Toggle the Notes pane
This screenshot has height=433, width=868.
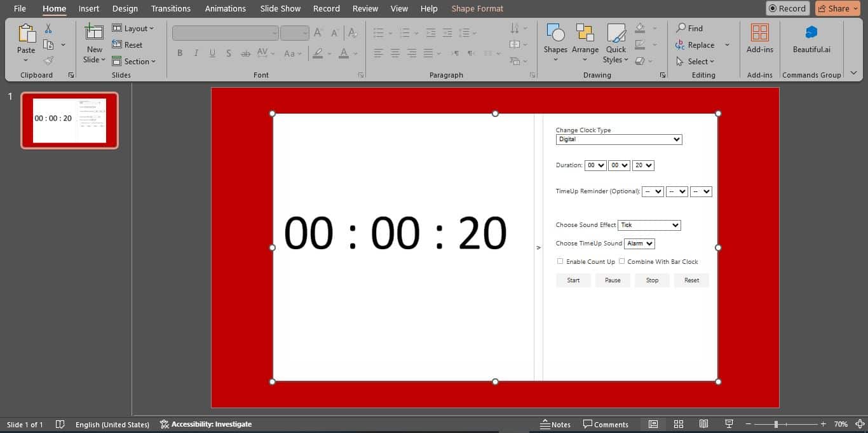pyautogui.click(x=555, y=424)
